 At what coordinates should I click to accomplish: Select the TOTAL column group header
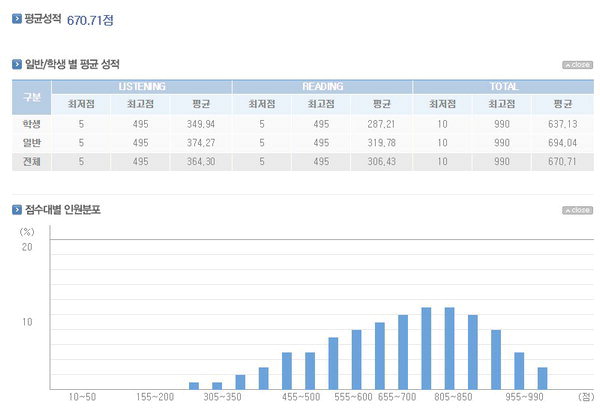504,86
